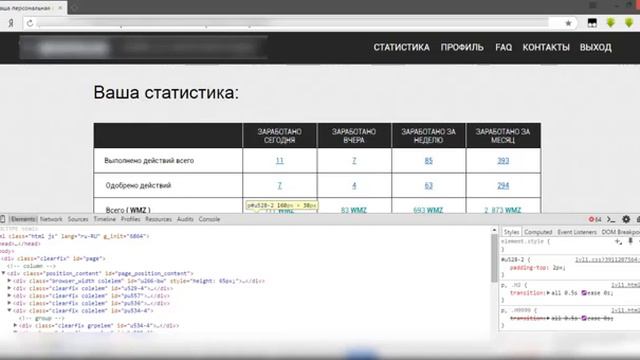Open the link 11 for actions today
This screenshot has height=360, width=640.
pyautogui.click(x=280, y=160)
